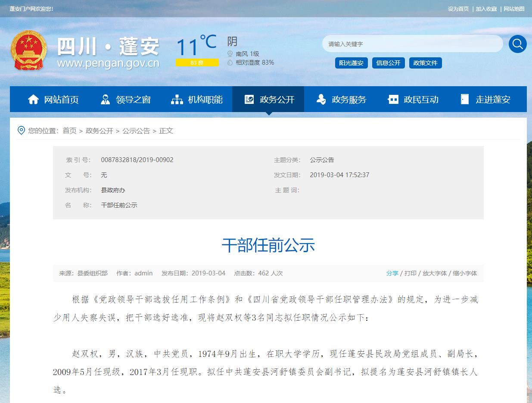Click the 信息公开 button
This screenshot has height=403, width=532.
(x=388, y=63)
